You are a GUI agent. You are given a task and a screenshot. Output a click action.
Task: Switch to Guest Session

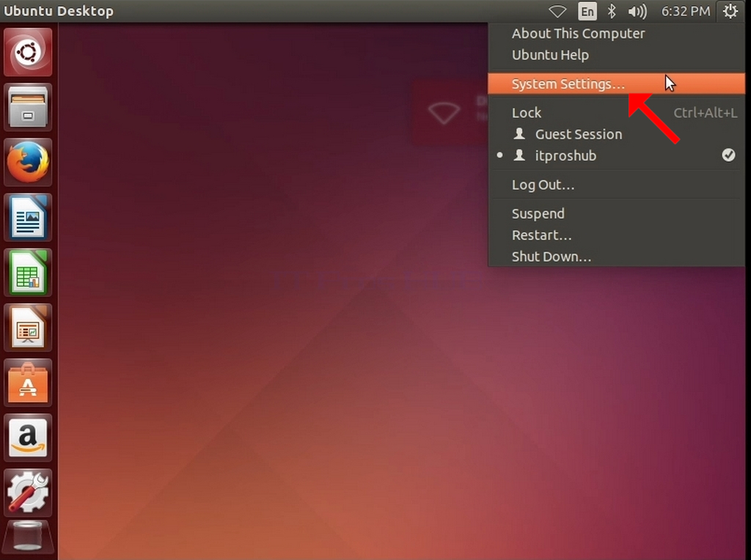pos(616,134)
